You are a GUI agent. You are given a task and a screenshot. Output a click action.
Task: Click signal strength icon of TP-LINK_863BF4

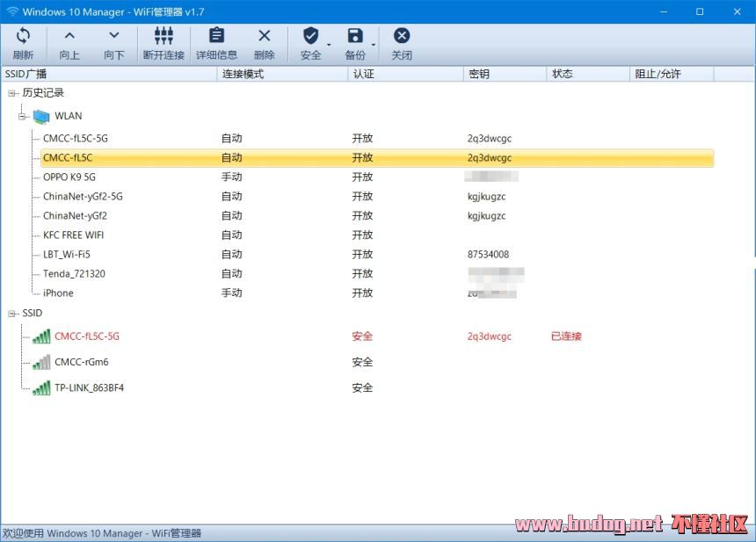coord(41,387)
